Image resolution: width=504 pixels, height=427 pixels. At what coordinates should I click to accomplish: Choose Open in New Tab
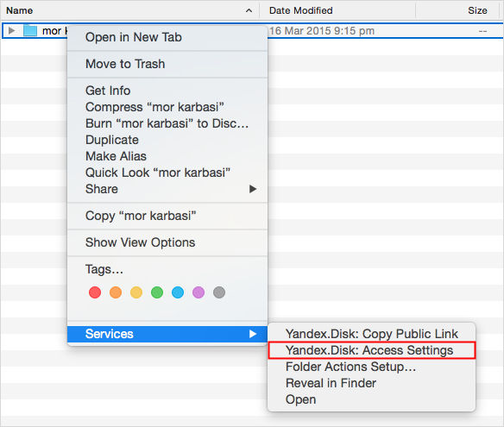coord(167,37)
